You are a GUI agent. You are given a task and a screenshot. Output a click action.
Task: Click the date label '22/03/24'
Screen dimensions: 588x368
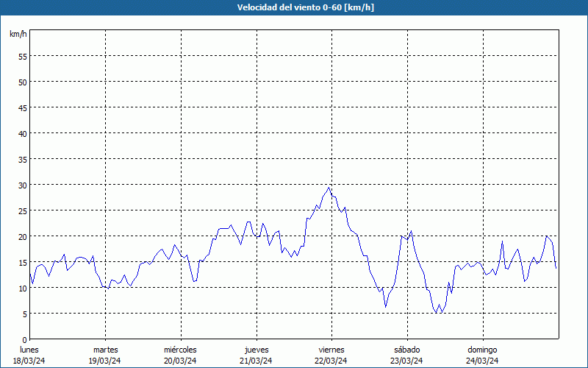tap(331, 361)
